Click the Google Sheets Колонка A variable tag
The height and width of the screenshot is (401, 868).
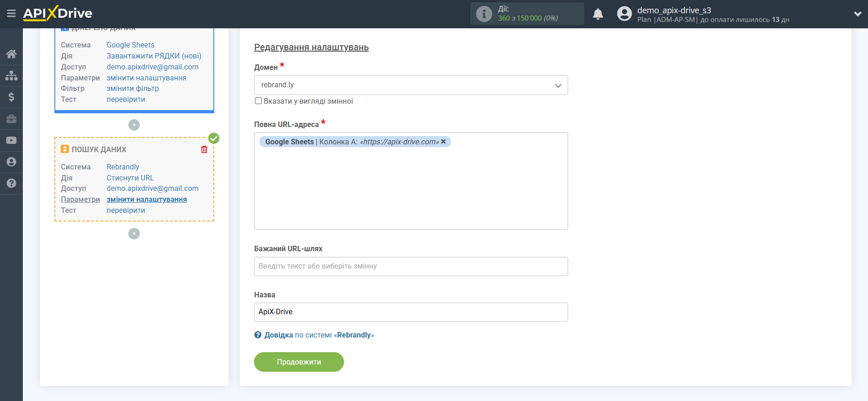click(355, 142)
